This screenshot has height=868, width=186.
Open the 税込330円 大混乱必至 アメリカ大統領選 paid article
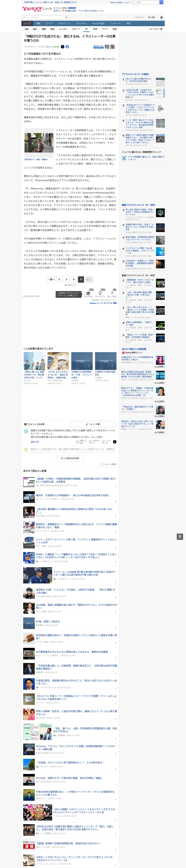click(x=137, y=358)
